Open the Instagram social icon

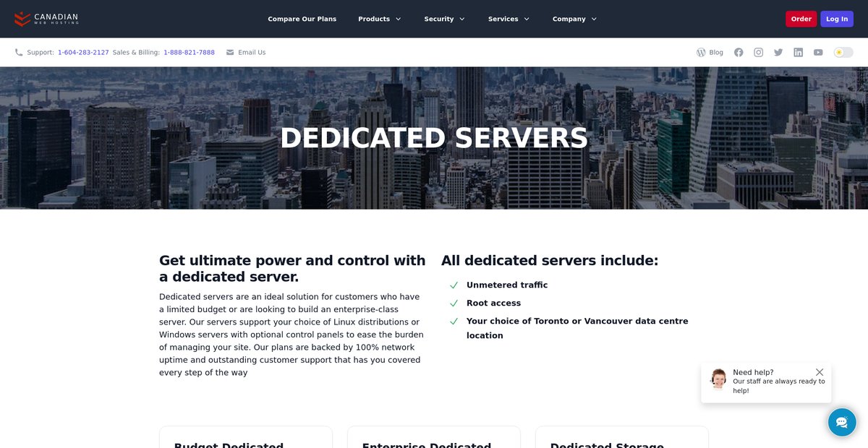758,52
